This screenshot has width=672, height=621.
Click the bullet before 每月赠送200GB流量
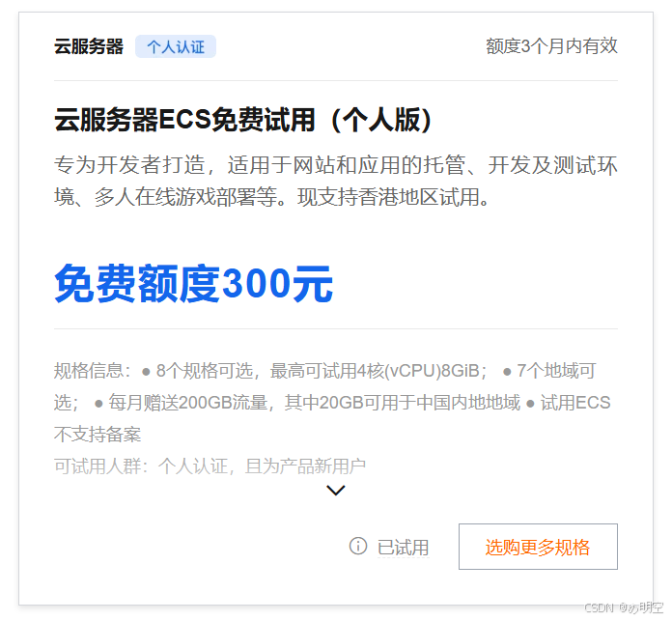tap(98, 404)
